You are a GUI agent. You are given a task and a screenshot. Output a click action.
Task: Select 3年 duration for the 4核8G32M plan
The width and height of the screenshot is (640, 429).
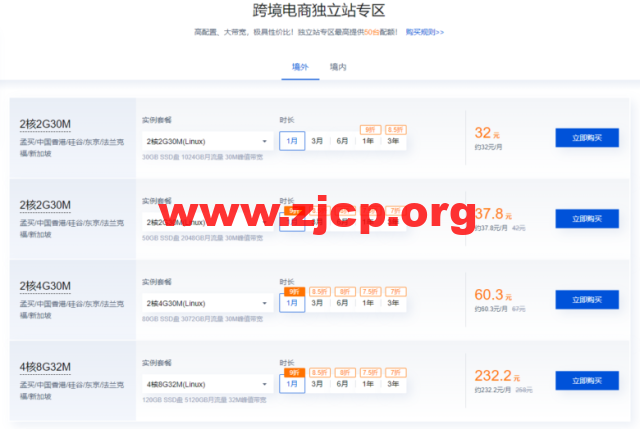tap(393, 384)
